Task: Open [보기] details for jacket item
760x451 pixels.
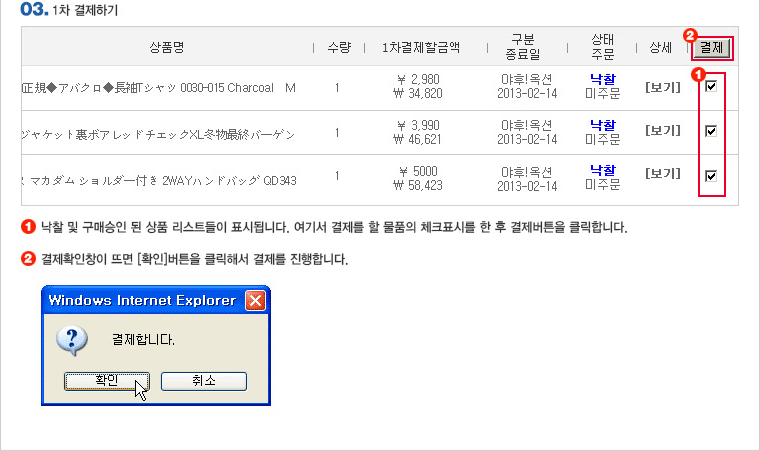Action: pos(662,131)
